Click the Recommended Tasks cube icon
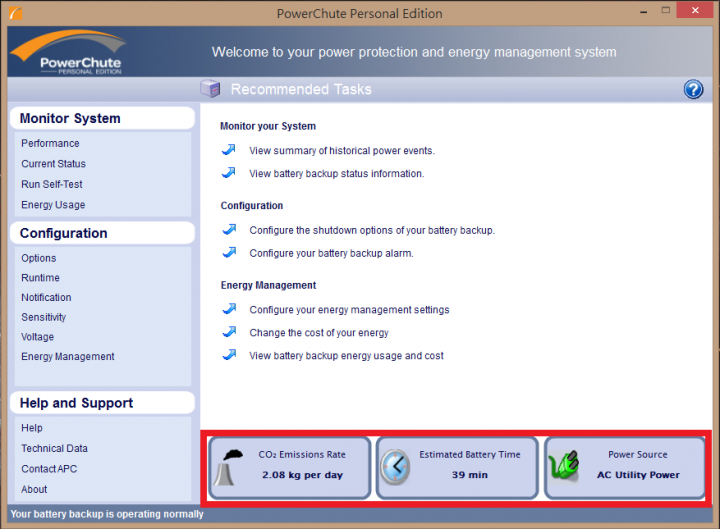This screenshot has height=529, width=720. [210, 88]
